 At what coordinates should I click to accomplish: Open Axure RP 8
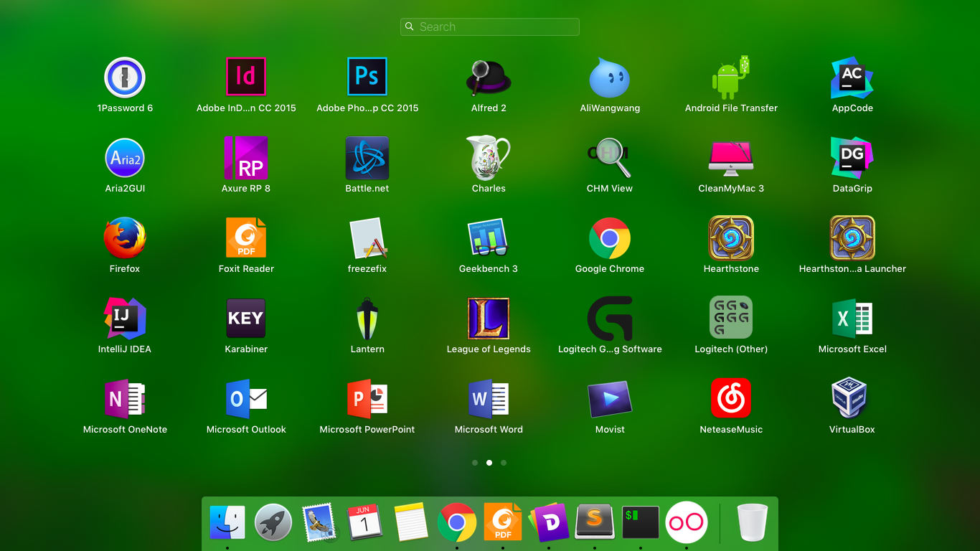246,158
